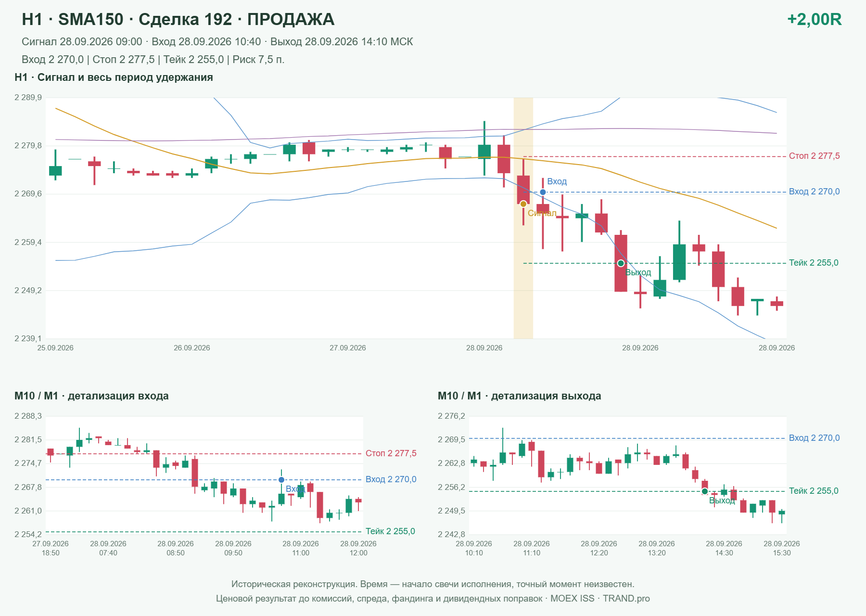This screenshot has width=866, height=616.
Task: Click the 'Вход 2 270,0 | Стоп 2 277,5' parameters line
Action: click(x=153, y=60)
